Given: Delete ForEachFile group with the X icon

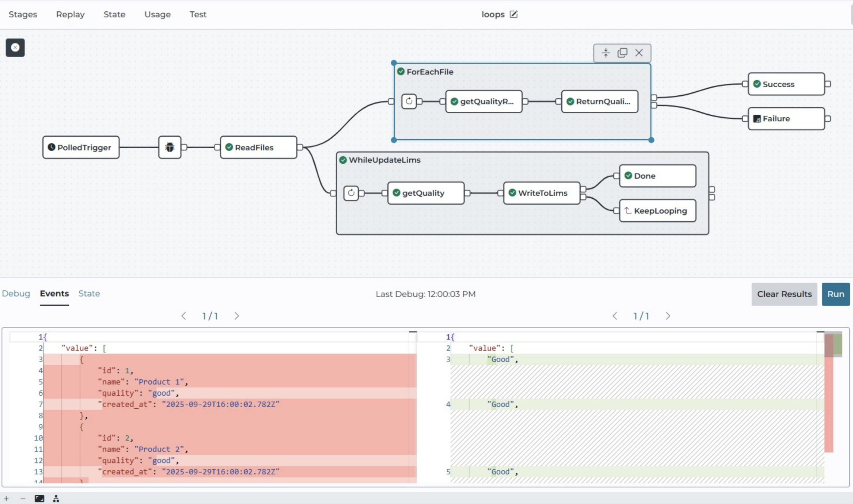Looking at the screenshot, I should 639,53.
